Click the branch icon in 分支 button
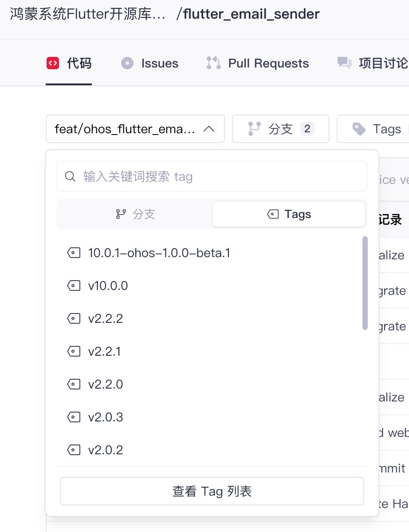Screen dimensions: 409x532 [255, 129]
